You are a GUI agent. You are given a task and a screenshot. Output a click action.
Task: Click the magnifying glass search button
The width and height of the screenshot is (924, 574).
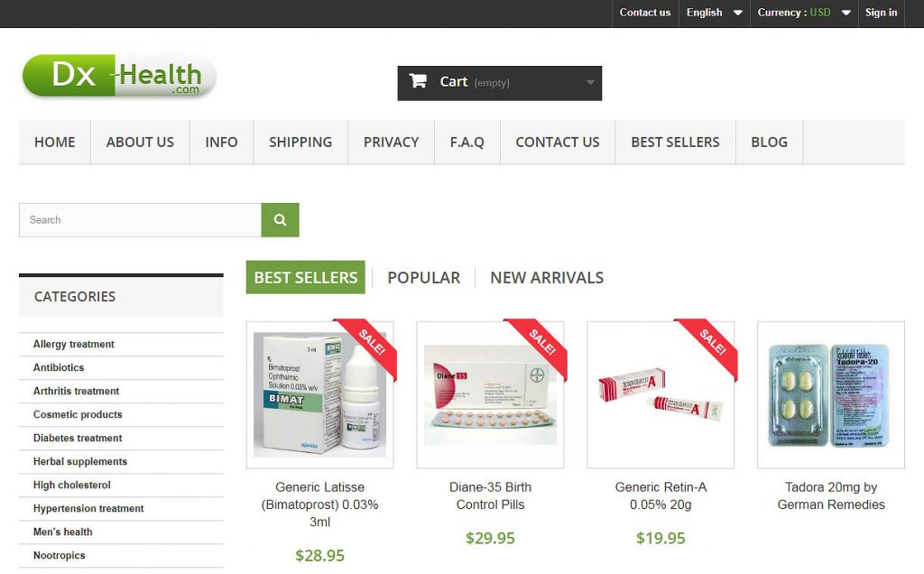click(x=280, y=220)
